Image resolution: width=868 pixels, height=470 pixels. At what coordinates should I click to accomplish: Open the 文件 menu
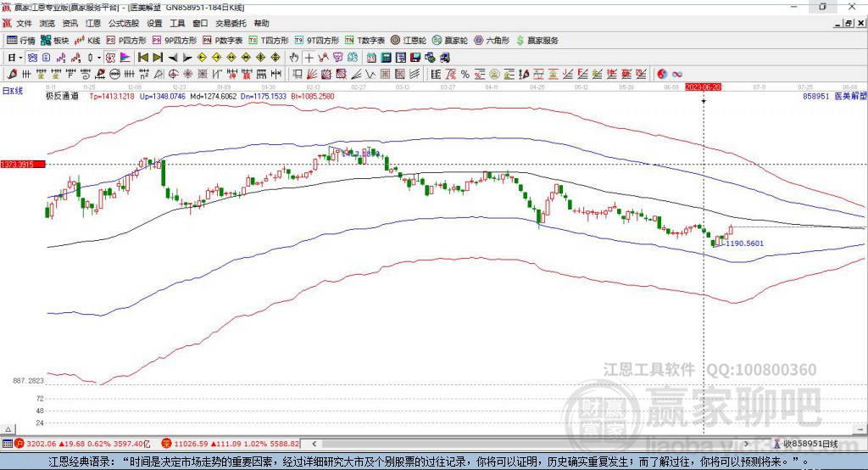[24, 23]
